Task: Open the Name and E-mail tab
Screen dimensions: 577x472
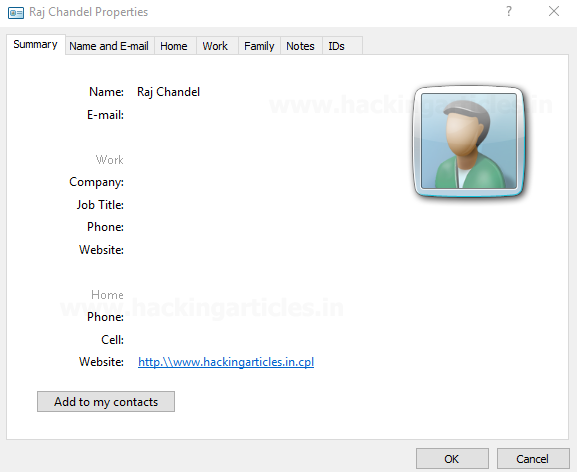Action: click(x=109, y=46)
